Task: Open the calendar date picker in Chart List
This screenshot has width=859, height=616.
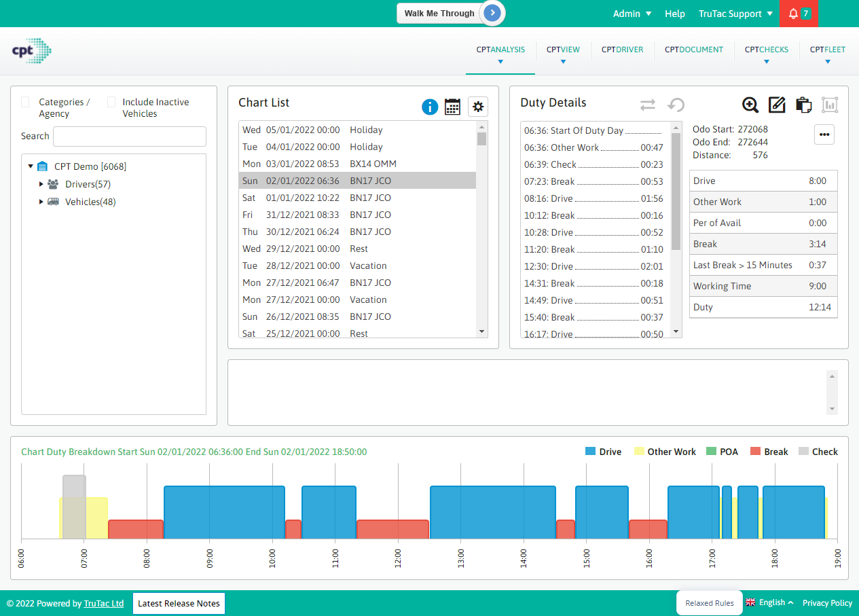Action: [452, 107]
